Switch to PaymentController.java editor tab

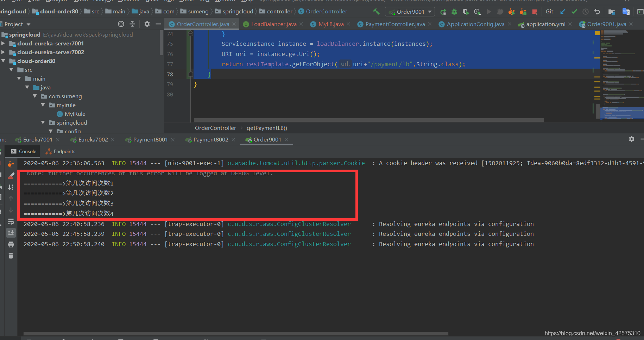tap(395, 24)
